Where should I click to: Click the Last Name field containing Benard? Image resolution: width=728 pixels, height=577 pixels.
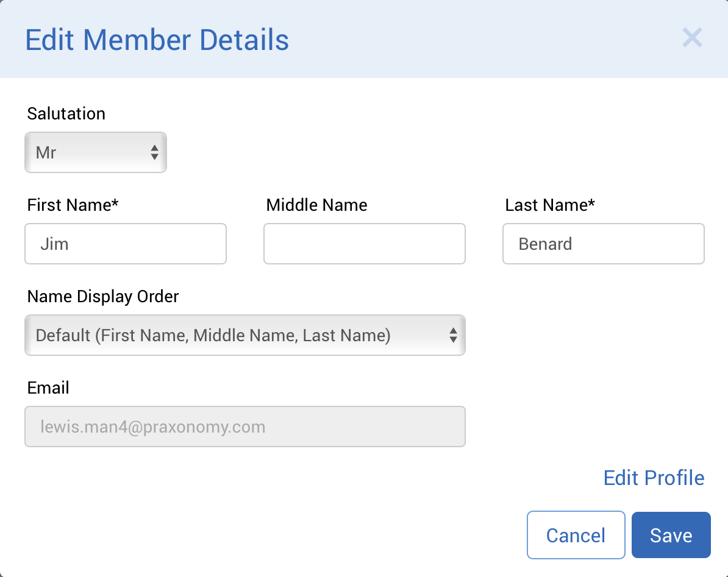[x=604, y=244]
